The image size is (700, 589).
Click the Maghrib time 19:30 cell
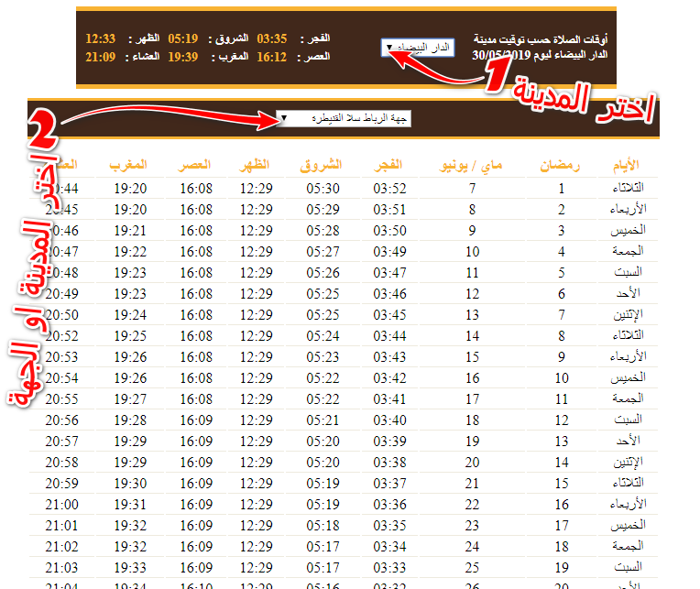[130, 484]
